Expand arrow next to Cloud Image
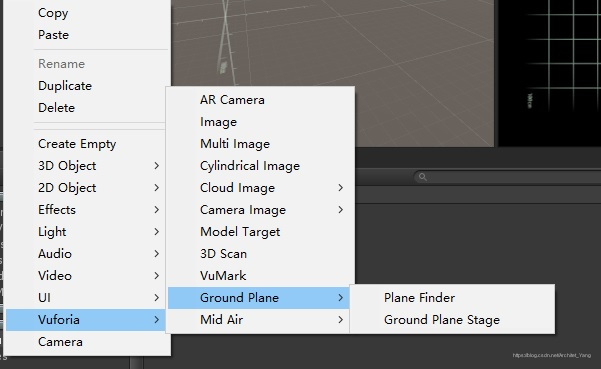Screen dimensions: 601x369 click(x=340, y=188)
